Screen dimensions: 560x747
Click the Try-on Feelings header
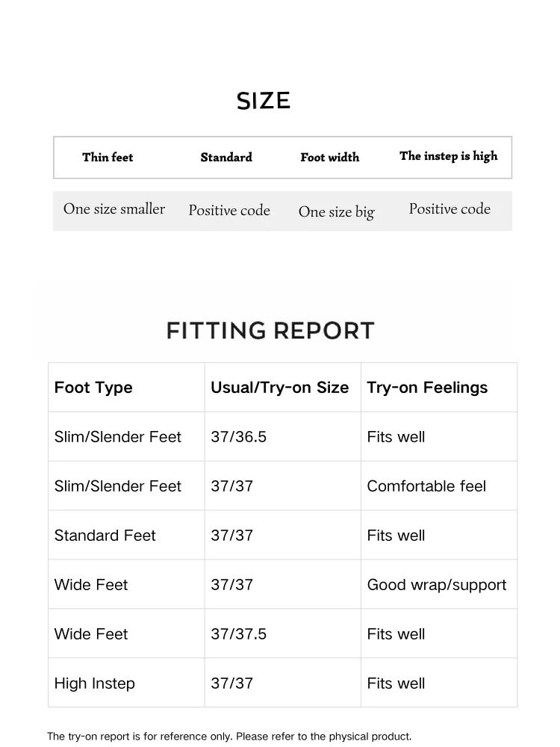point(427,388)
